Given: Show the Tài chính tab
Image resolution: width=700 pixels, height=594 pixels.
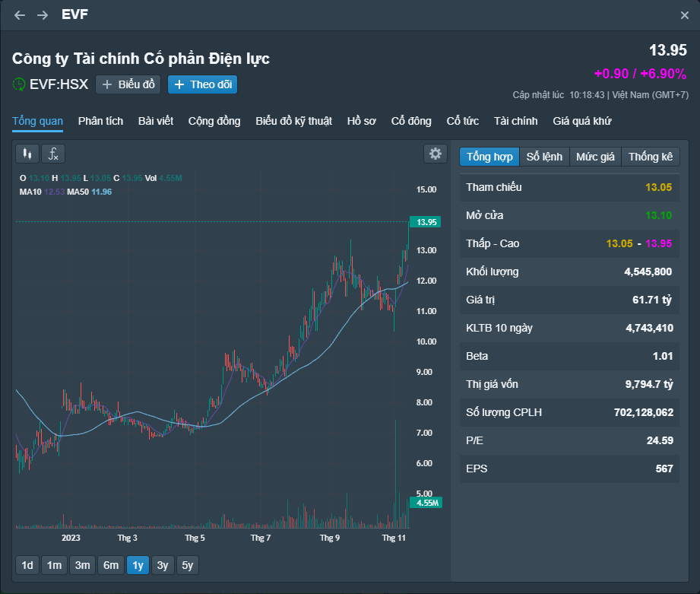Looking at the screenshot, I should 515,121.
